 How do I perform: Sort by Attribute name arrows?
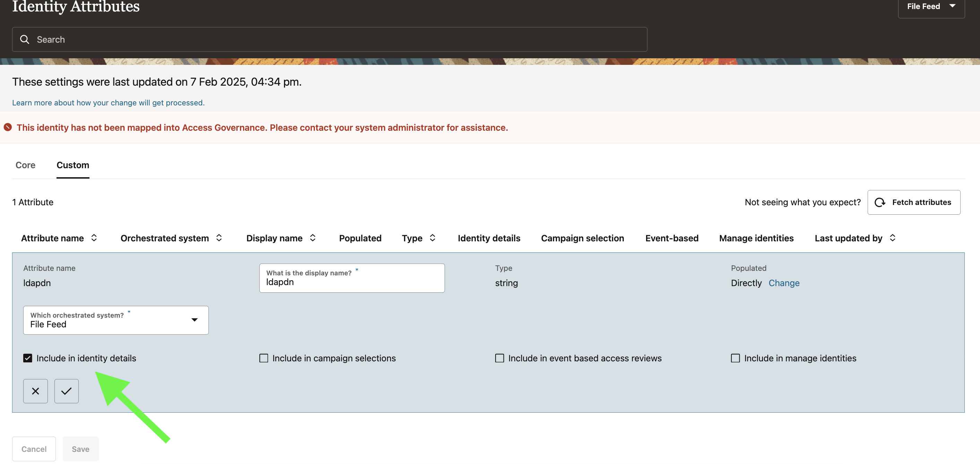(94, 238)
